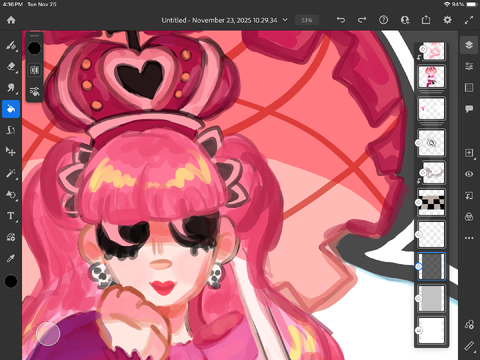Select the black checkerboard pattern layer
The width and height of the screenshot is (480, 360).
point(431,202)
